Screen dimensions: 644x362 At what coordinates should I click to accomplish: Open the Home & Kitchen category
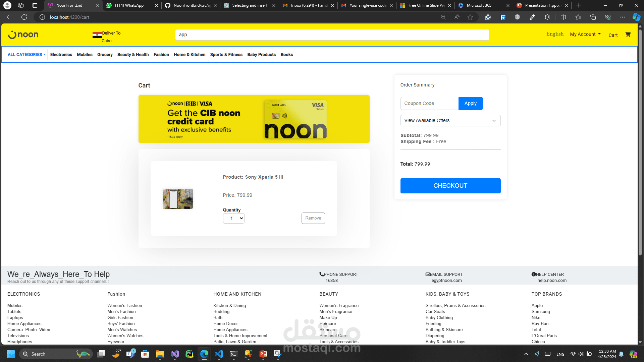190,55
